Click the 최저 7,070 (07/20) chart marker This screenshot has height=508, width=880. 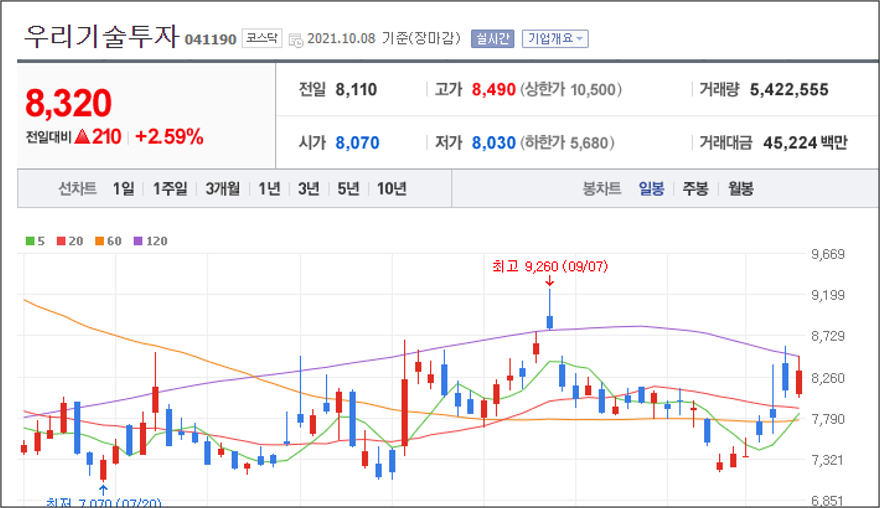[x=104, y=502]
